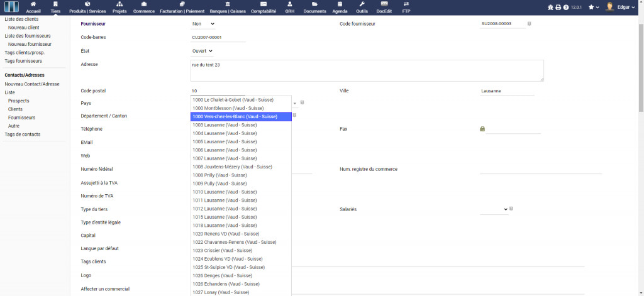
Task: Click Nouveau fournisseur link in sidebar
Action: pos(30,45)
